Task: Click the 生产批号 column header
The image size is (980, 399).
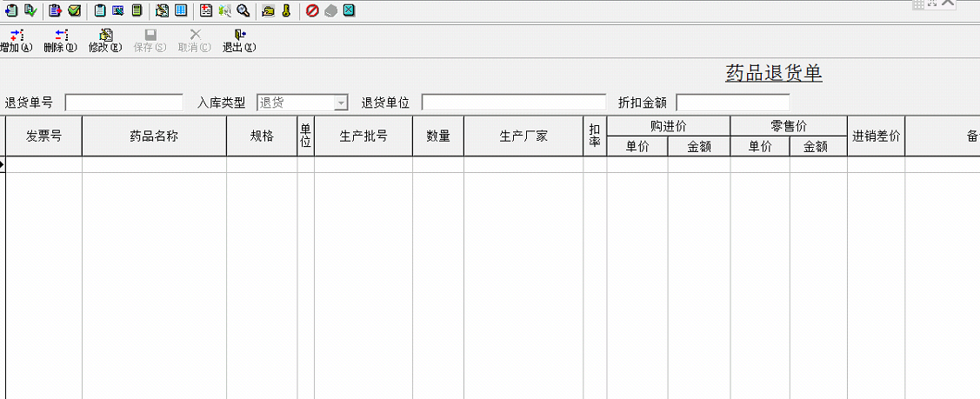Action: pyautogui.click(x=363, y=136)
